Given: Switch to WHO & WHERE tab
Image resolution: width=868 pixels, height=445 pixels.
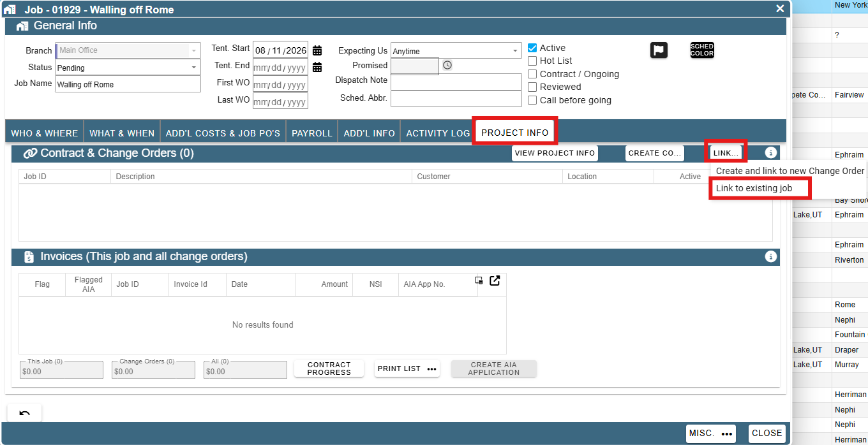Looking at the screenshot, I should 44,133.
